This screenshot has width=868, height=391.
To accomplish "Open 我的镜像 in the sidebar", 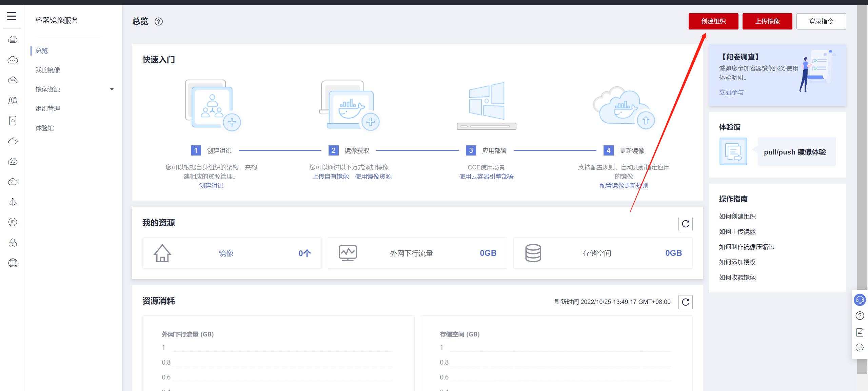I will point(48,70).
